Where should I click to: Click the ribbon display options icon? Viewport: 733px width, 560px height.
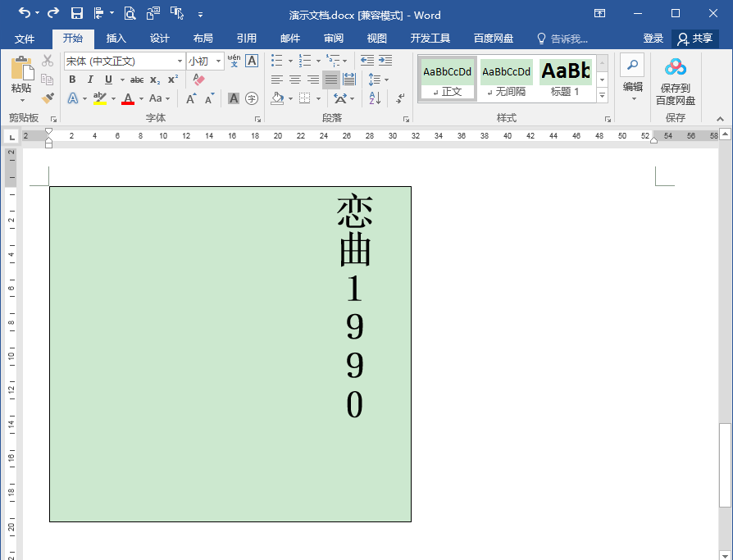(x=599, y=13)
